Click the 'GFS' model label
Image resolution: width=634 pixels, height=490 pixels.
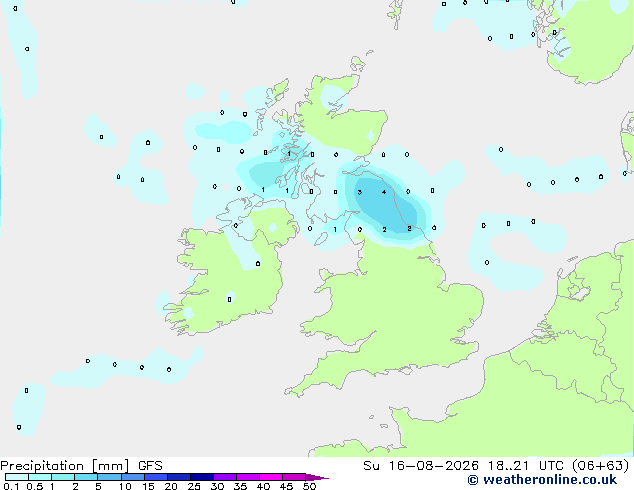[x=150, y=466]
